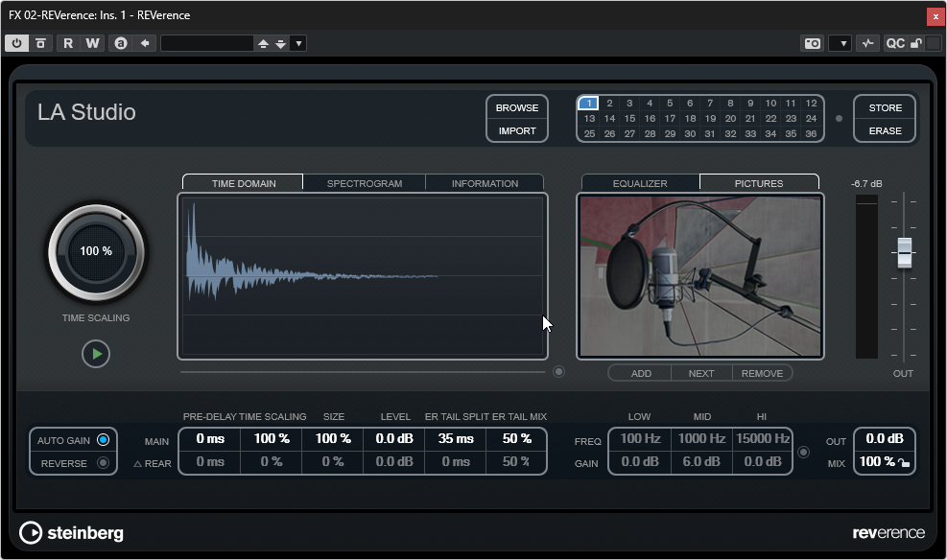Click the Main Pre-Delay 0 ms value
The image size is (947, 560).
point(210,439)
